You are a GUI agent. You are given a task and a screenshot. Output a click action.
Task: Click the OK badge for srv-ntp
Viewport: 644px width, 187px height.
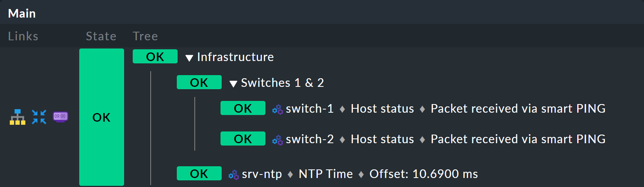pyautogui.click(x=199, y=174)
